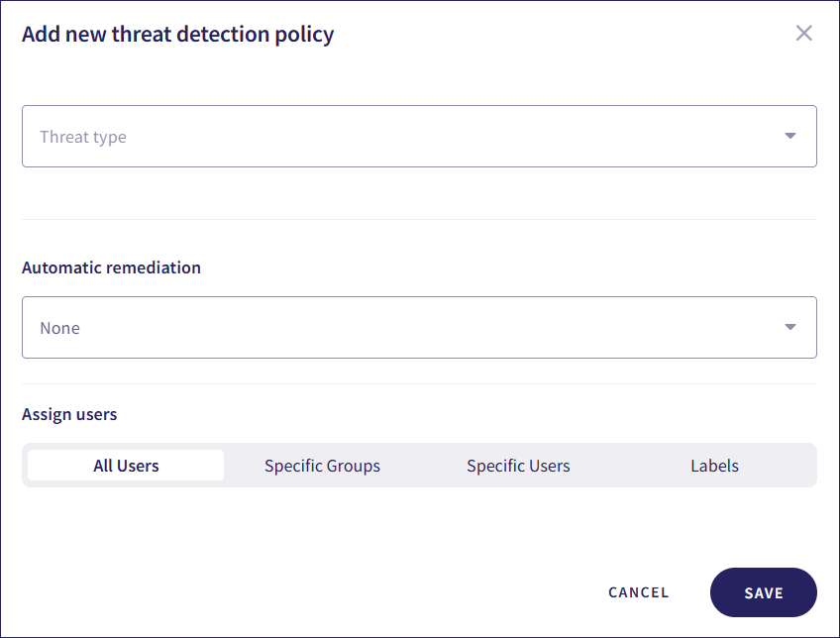Click Cancel to discard the policy
The image size is (840, 638).
tap(638, 592)
